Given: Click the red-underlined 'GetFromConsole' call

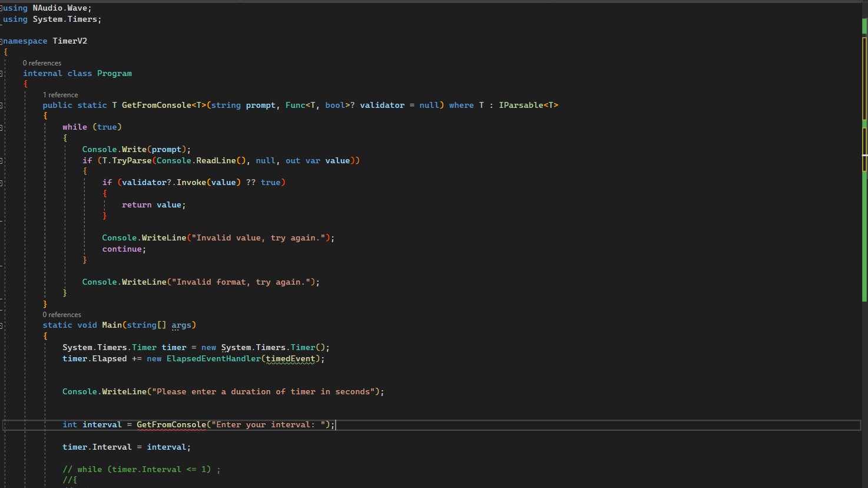Looking at the screenshot, I should pos(171,425).
